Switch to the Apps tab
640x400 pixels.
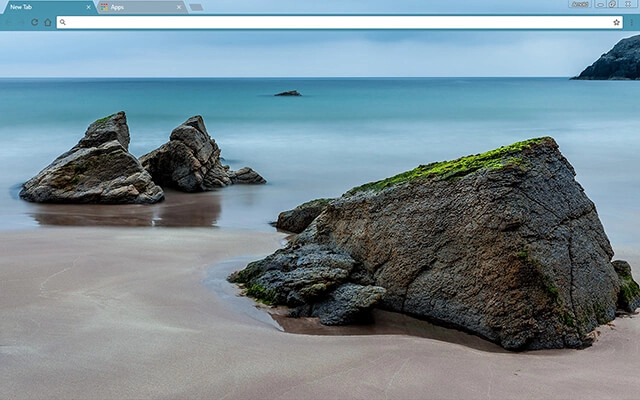pos(142,7)
